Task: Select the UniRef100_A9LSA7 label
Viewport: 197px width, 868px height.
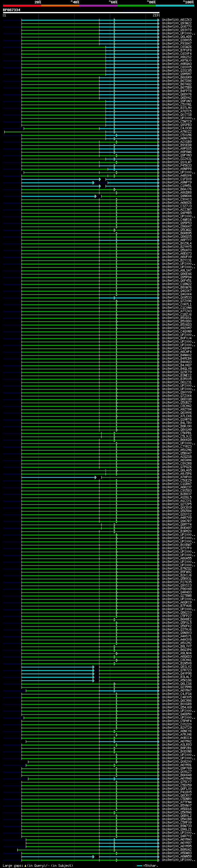Action: [177, 270]
